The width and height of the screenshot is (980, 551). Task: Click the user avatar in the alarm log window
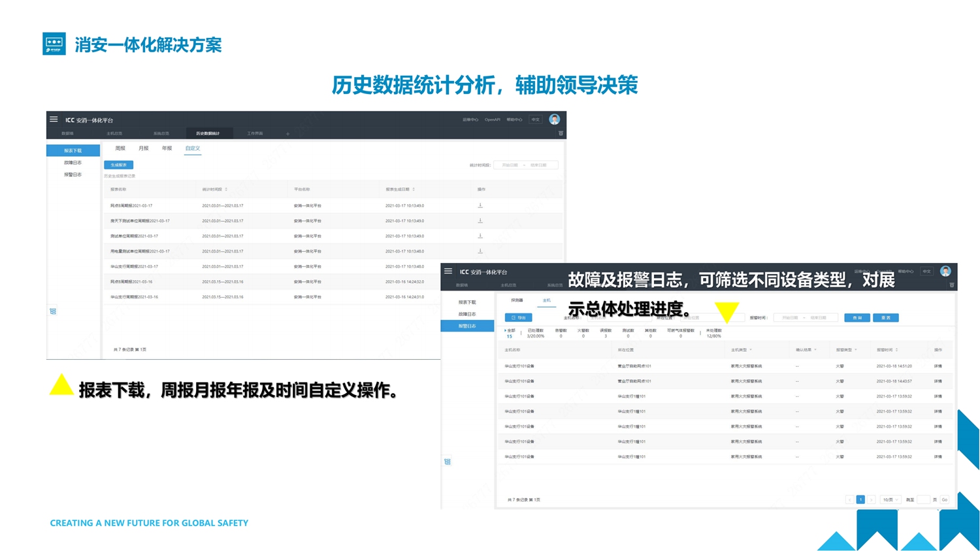click(945, 271)
